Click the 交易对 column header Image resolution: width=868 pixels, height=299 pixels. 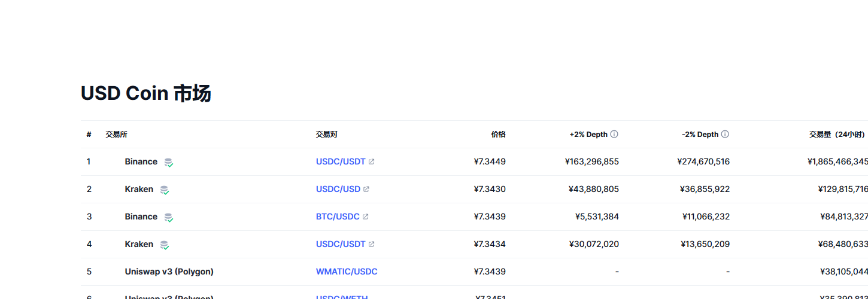pos(326,135)
